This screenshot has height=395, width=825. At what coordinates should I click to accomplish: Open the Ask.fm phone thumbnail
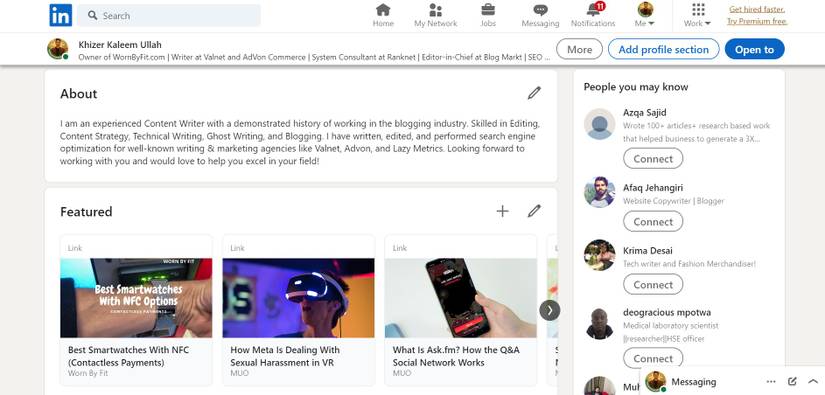point(460,298)
